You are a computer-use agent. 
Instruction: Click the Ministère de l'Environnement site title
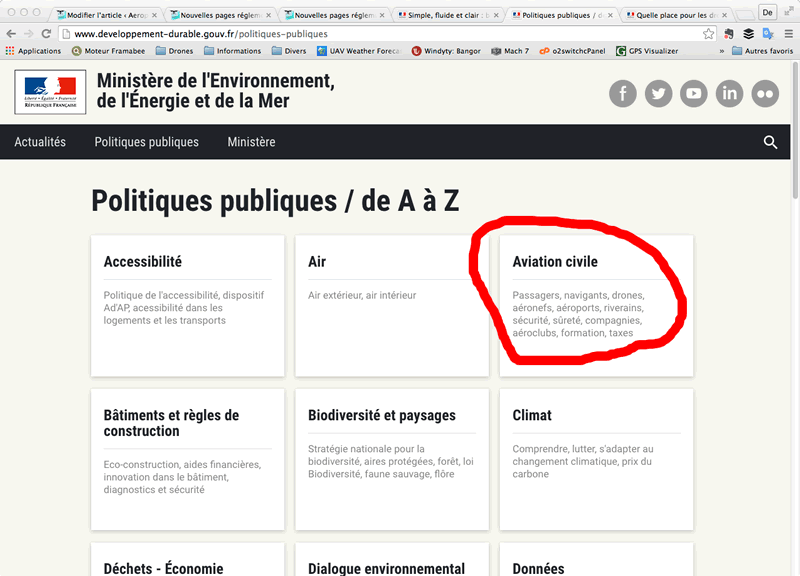click(x=215, y=91)
